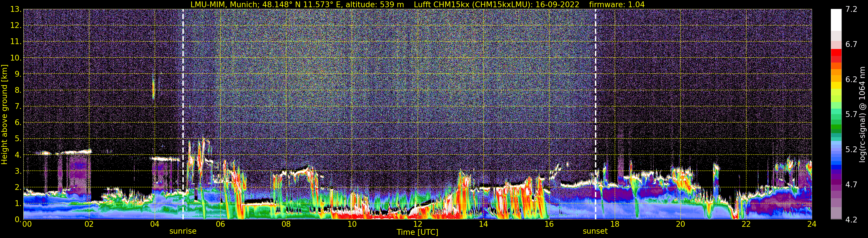Click the "04" time axis tick label
868x238 pixels.
pyautogui.click(x=154, y=224)
